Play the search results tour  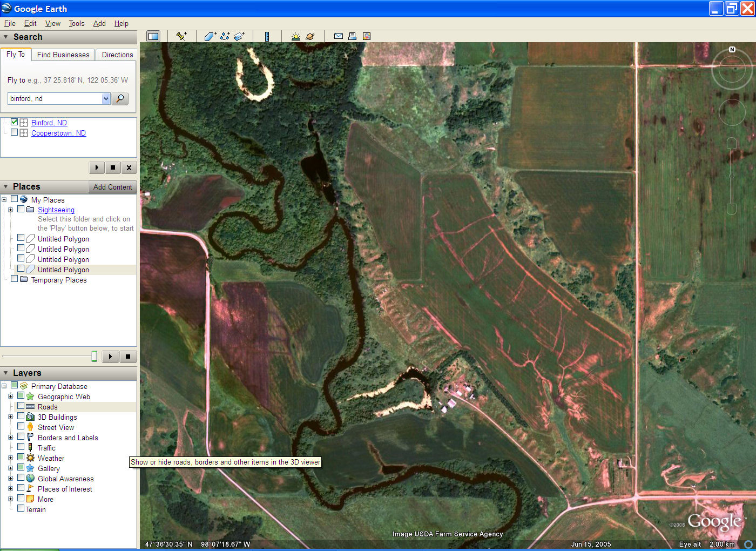click(x=97, y=167)
